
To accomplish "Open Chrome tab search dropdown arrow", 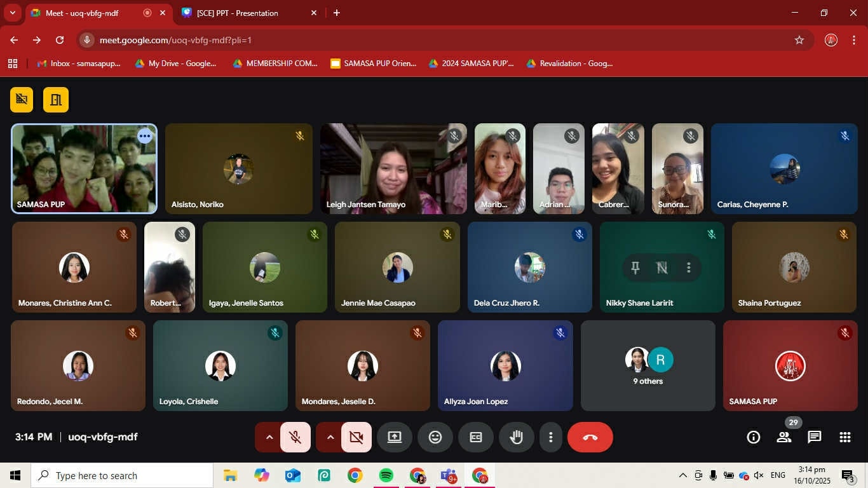I will point(12,13).
